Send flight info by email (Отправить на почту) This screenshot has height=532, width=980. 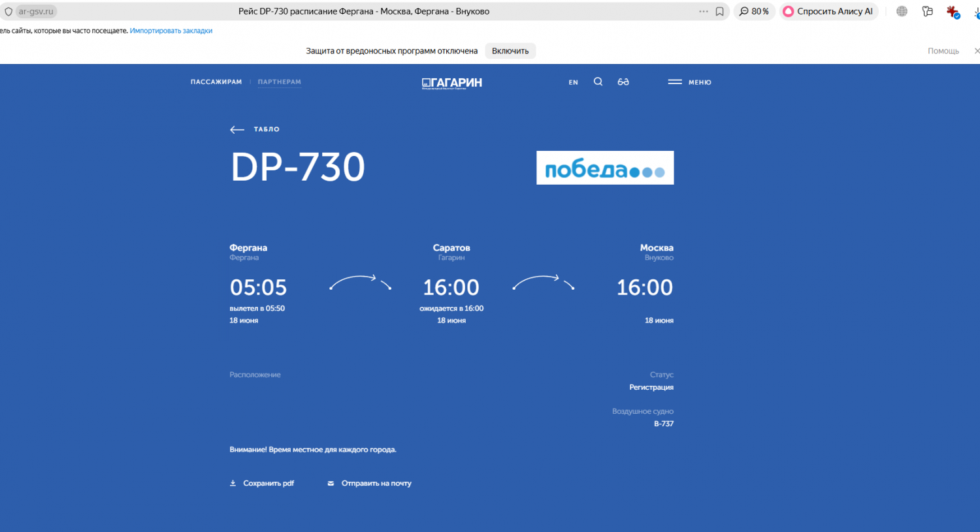(370, 483)
